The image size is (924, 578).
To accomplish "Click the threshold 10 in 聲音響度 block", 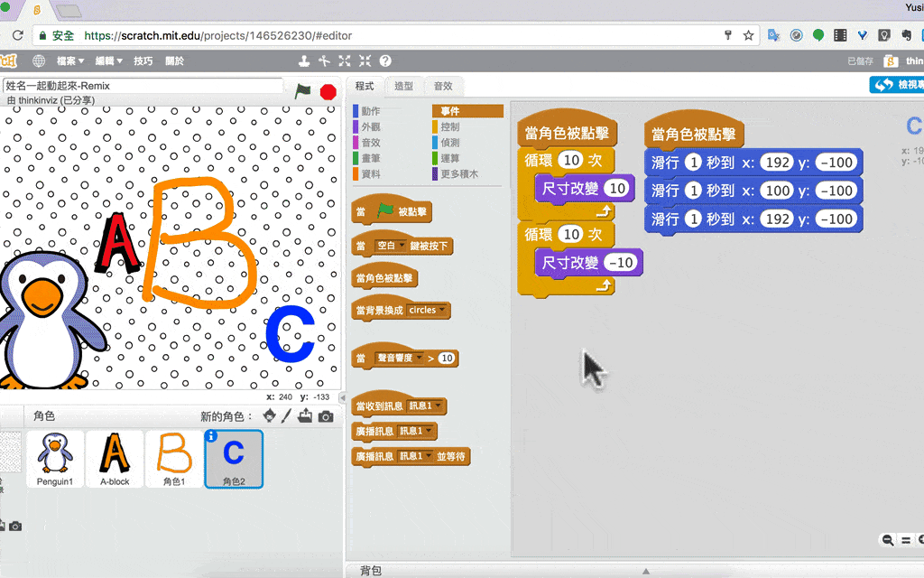I will pyautogui.click(x=447, y=358).
